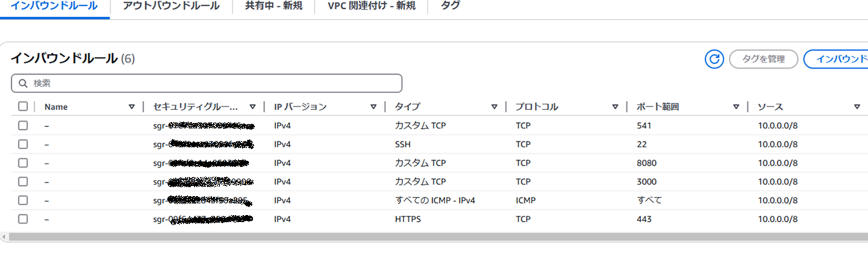Open the タグ tab
Image resolution: width=868 pixels, height=266 pixels.
(x=450, y=6)
